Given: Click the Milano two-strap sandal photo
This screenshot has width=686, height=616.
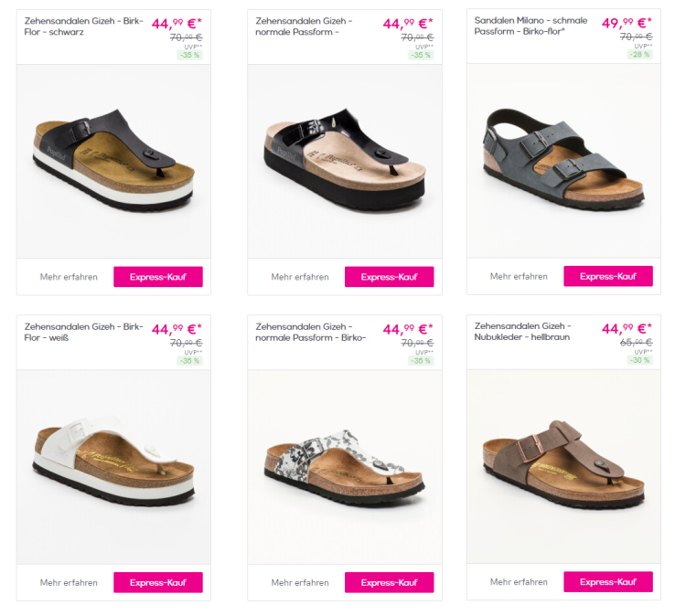Looking at the screenshot, I should 563,163.
